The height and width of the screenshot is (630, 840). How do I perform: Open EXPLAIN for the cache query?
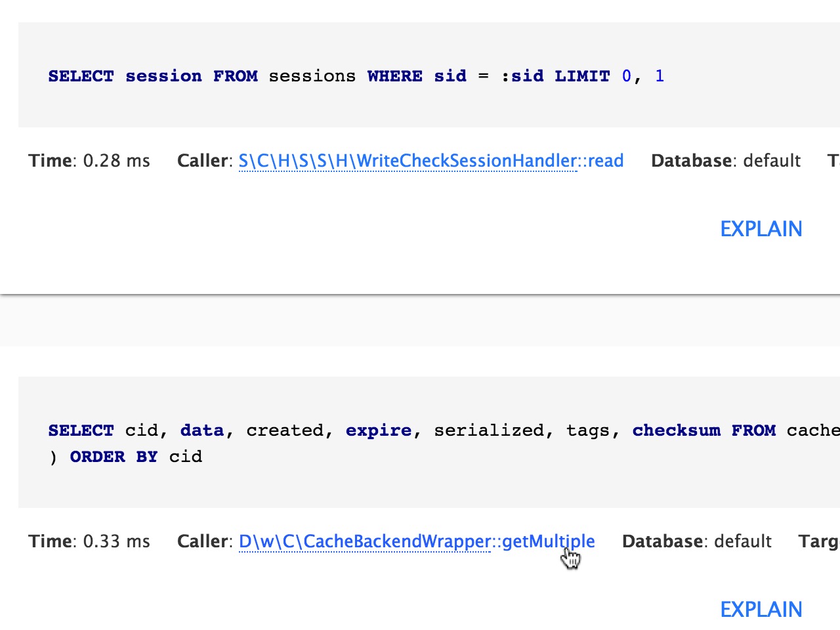click(761, 609)
